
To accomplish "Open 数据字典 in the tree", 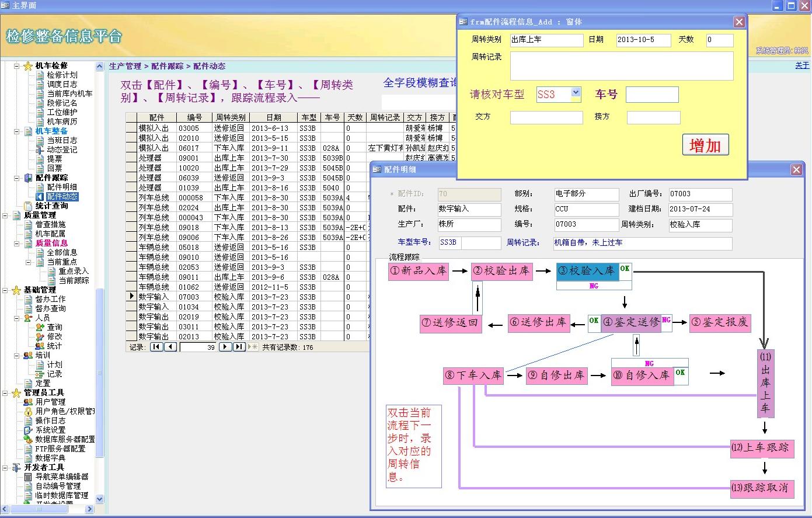I will tap(50, 458).
